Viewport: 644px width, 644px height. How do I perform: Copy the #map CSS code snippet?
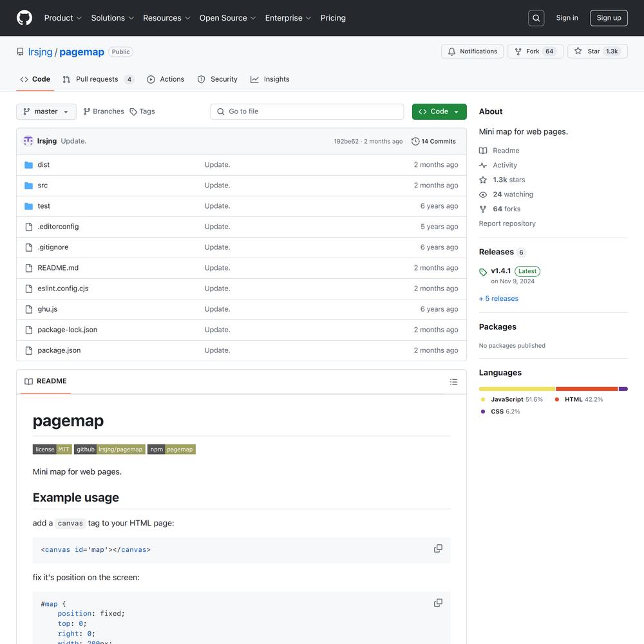pos(438,603)
